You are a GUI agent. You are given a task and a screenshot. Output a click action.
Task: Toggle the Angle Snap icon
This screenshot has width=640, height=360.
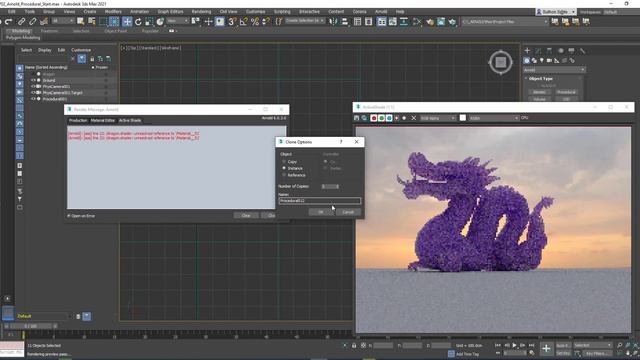coord(244,22)
